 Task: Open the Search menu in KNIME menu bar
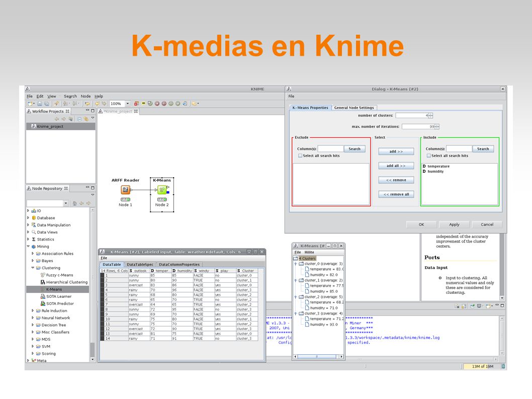[70, 97]
